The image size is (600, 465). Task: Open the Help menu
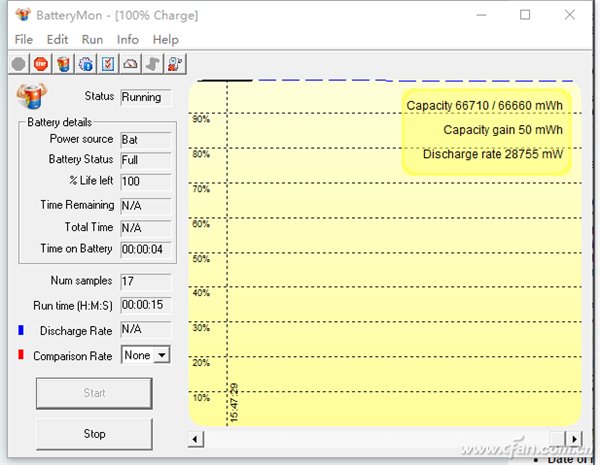[x=165, y=39]
